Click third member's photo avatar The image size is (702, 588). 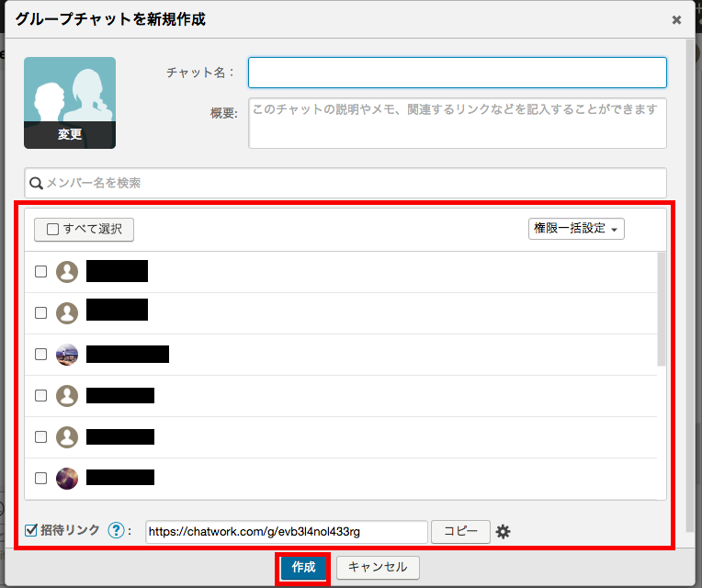67,354
